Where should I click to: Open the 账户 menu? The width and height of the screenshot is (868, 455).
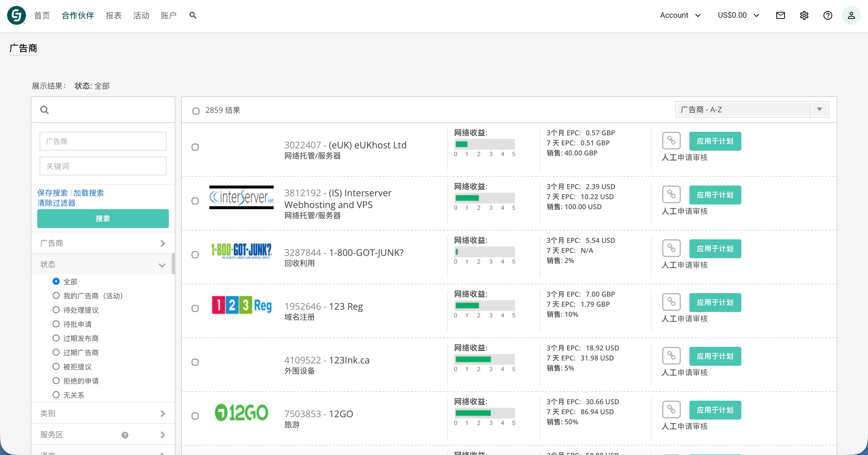[x=169, y=15]
